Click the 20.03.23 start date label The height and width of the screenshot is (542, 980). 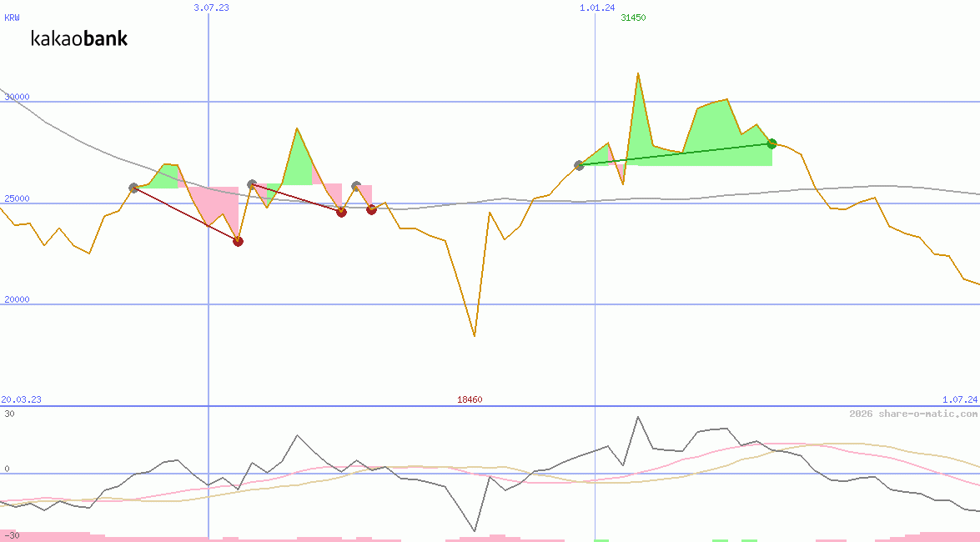[x=21, y=399]
